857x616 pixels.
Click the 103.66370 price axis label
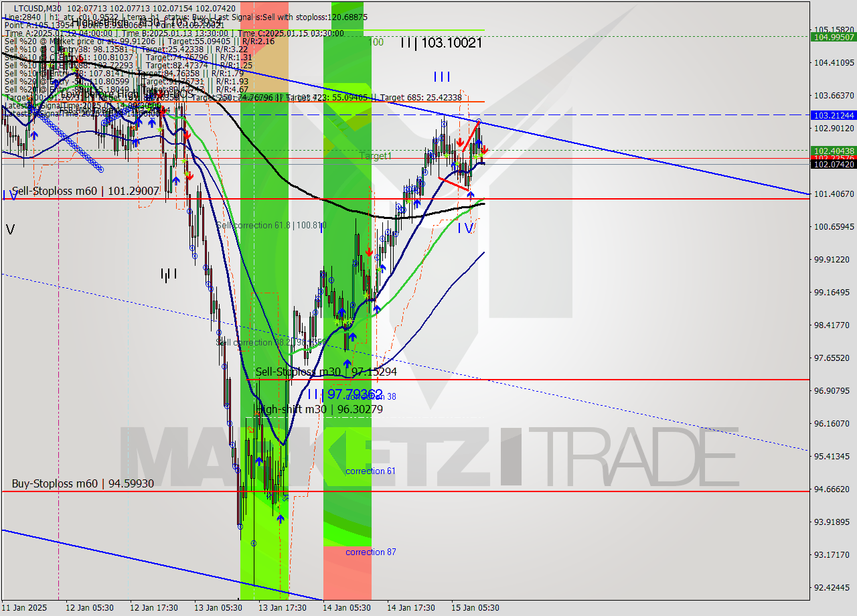(x=834, y=95)
